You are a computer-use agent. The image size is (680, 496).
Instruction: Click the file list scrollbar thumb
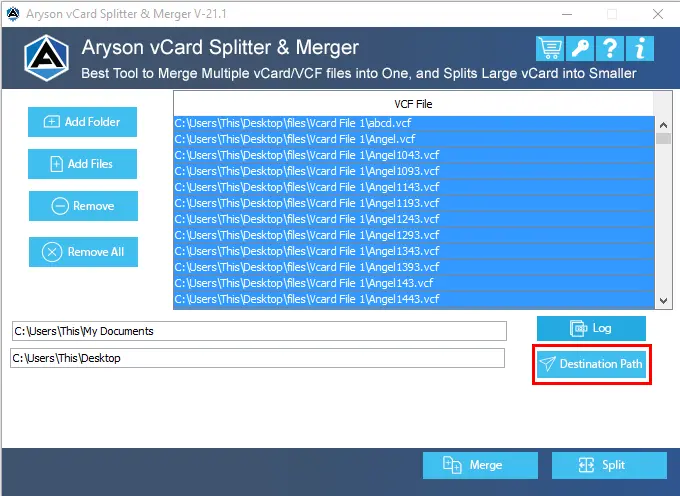[x=663, y=139]
